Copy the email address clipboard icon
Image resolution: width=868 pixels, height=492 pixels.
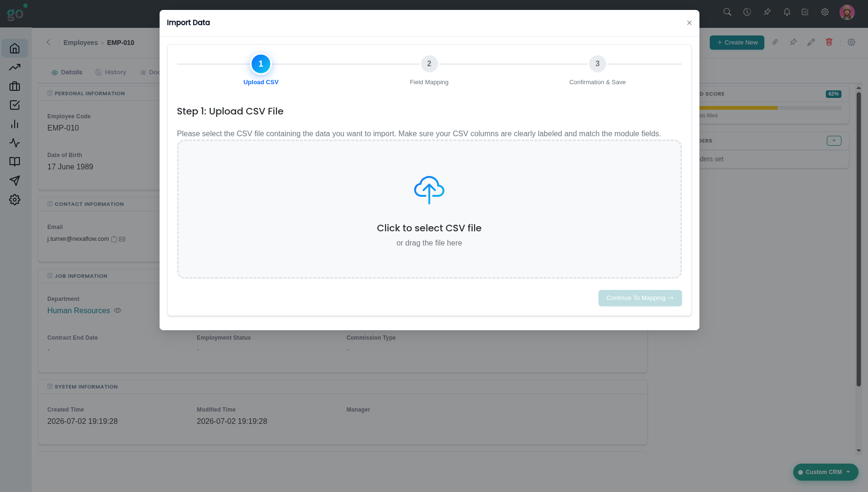click(x=114, y=239)
